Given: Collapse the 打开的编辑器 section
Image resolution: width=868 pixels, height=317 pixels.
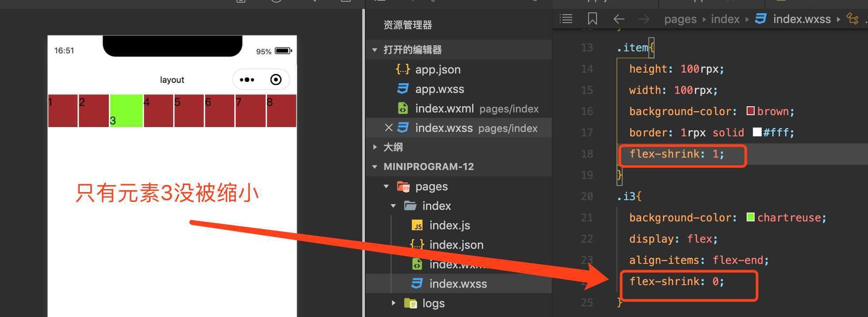Looking at the screenshot, I should click(375, 50).
